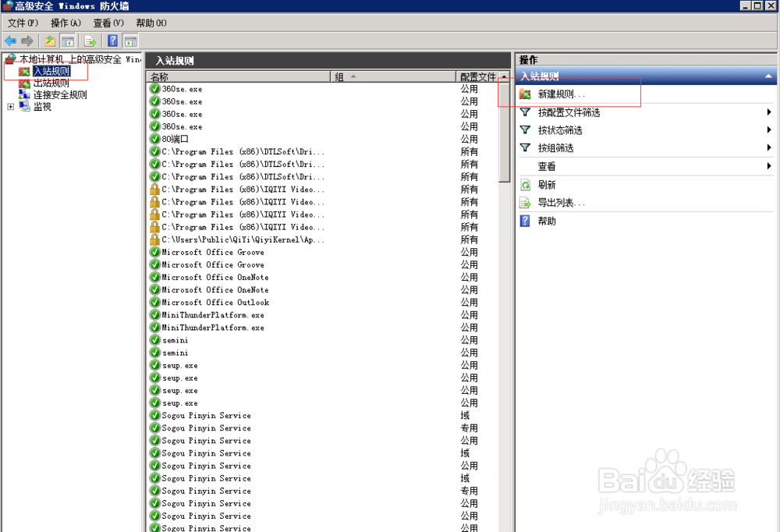780x532 pixels.
Task: Open the 按配置文件筛选 submenu arrow
Action: (769, 112)
